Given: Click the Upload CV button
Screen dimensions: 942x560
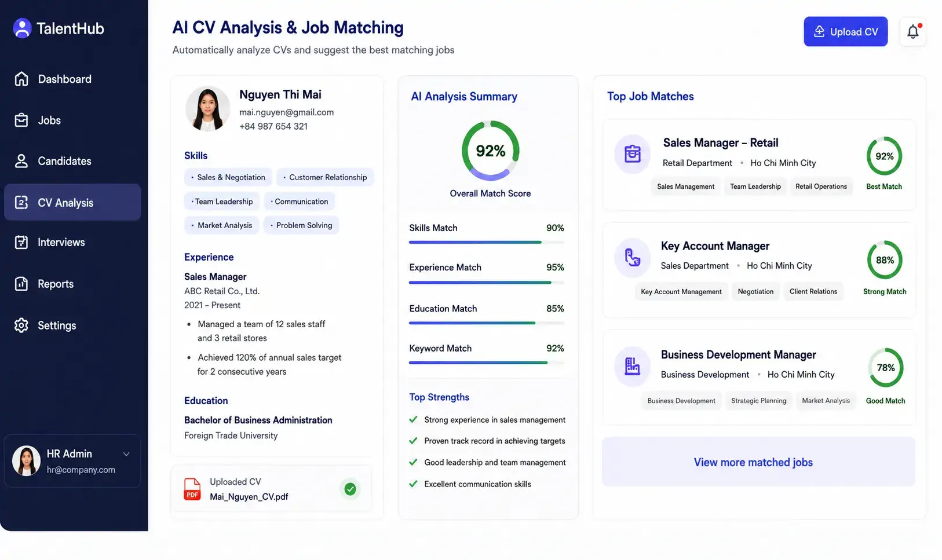Looking at the screenshot, I should pyautogui.click(x=845, y=31).
